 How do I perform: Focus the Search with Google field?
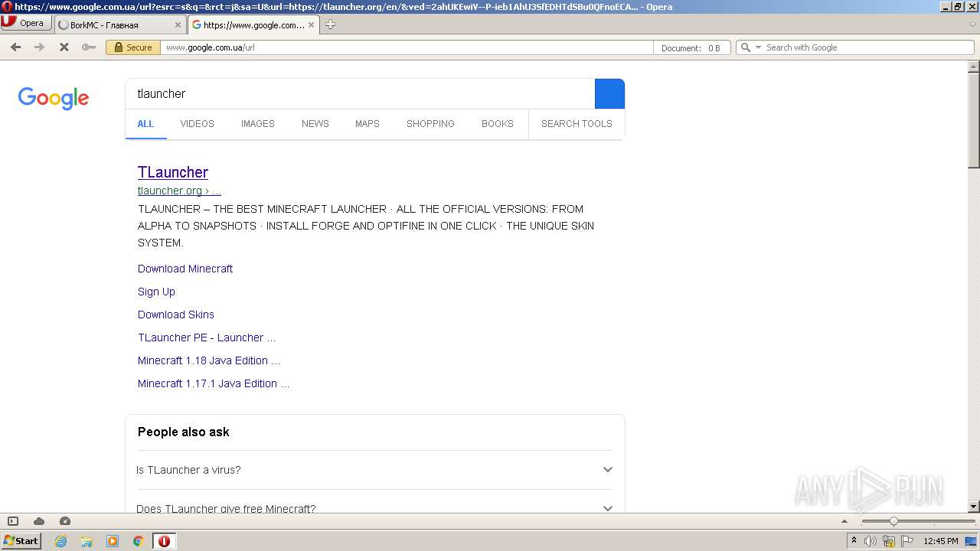867,47
